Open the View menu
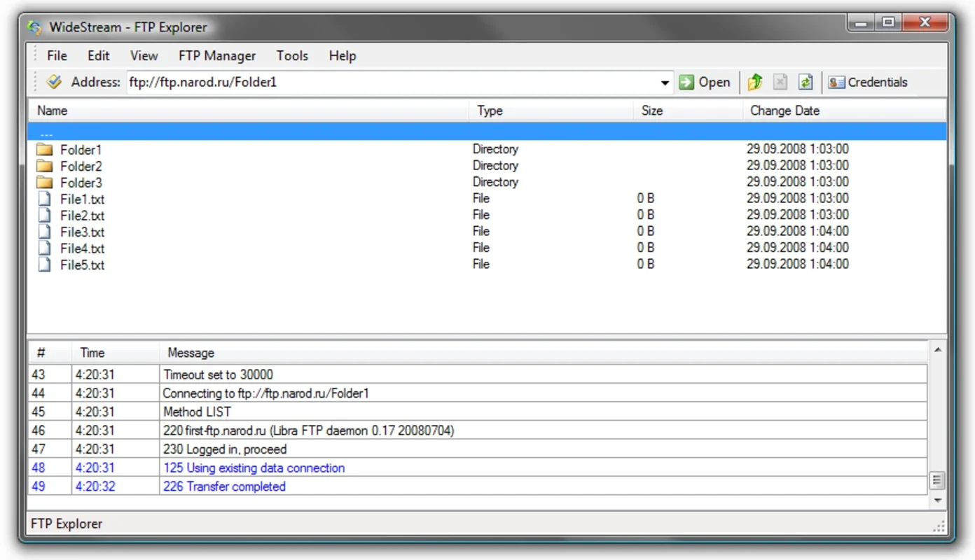 click(144, 56)
